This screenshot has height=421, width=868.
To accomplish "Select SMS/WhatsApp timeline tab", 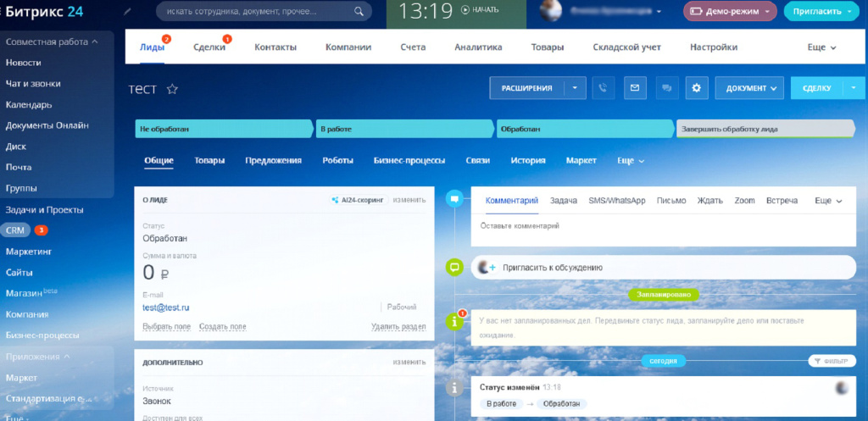I will pos(617,201).
